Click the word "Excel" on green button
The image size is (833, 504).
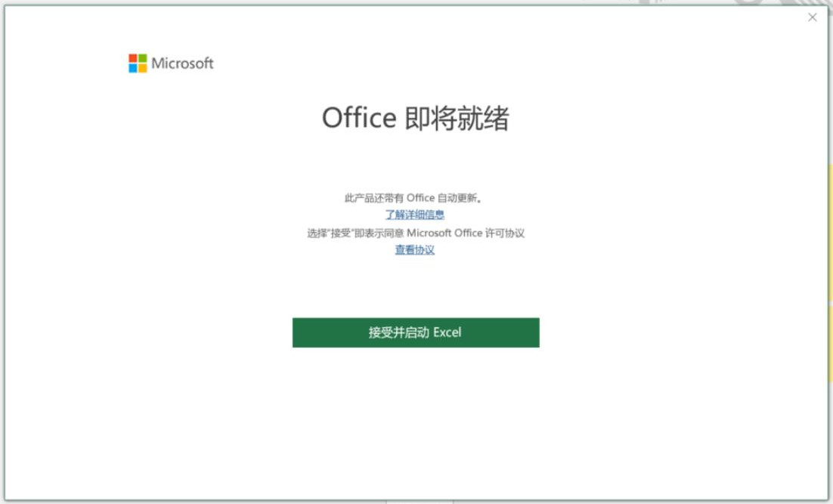(447, 332)
